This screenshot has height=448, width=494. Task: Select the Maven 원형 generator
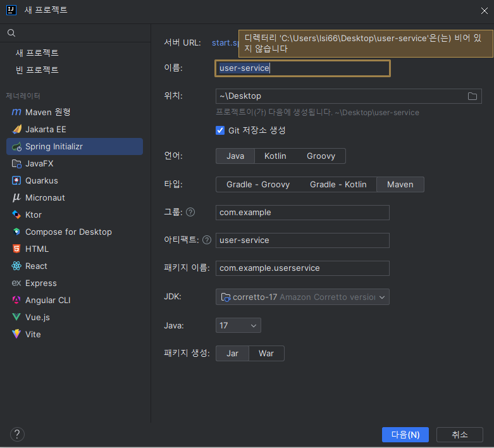pos(75,112)
